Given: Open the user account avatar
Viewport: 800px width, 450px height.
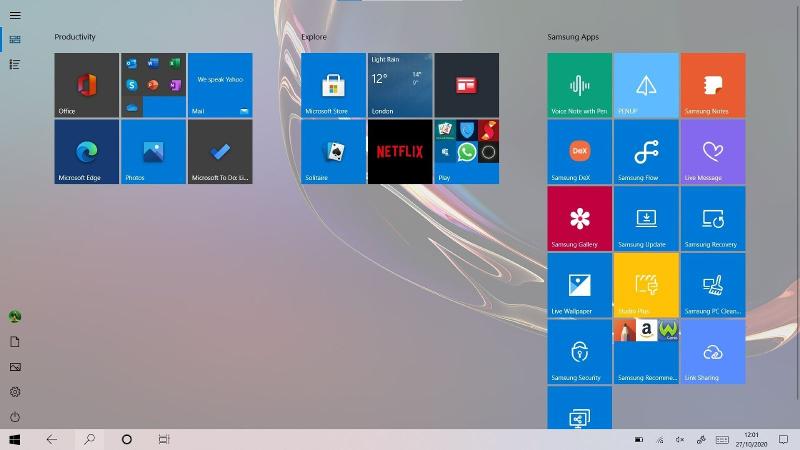Looking at the screenshot, I should pos(15,317).
